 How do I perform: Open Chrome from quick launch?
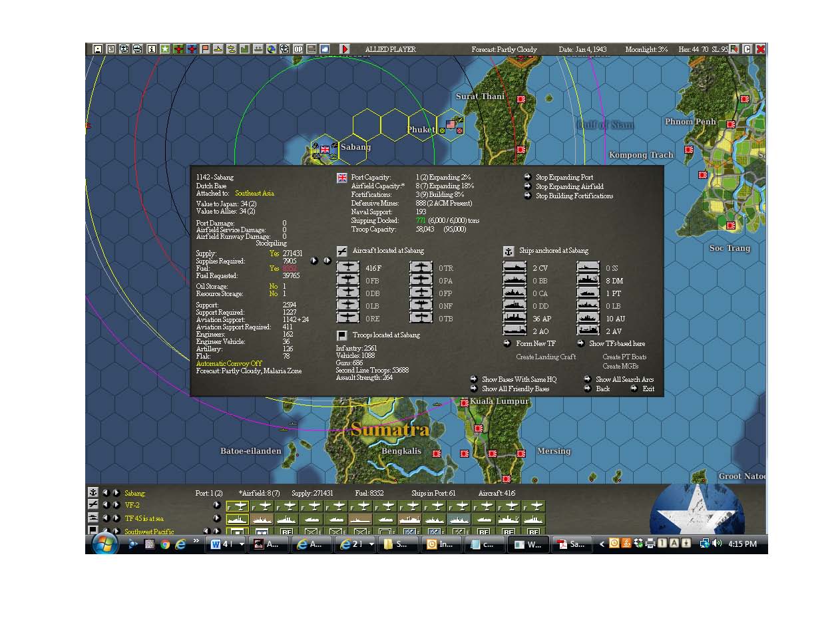165,544
